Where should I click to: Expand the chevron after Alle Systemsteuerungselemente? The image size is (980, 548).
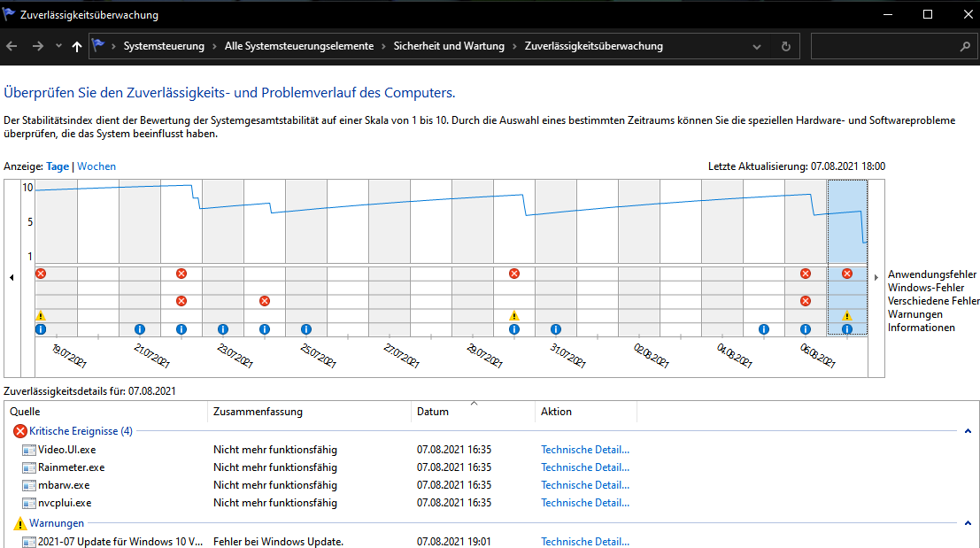(383, 46)
